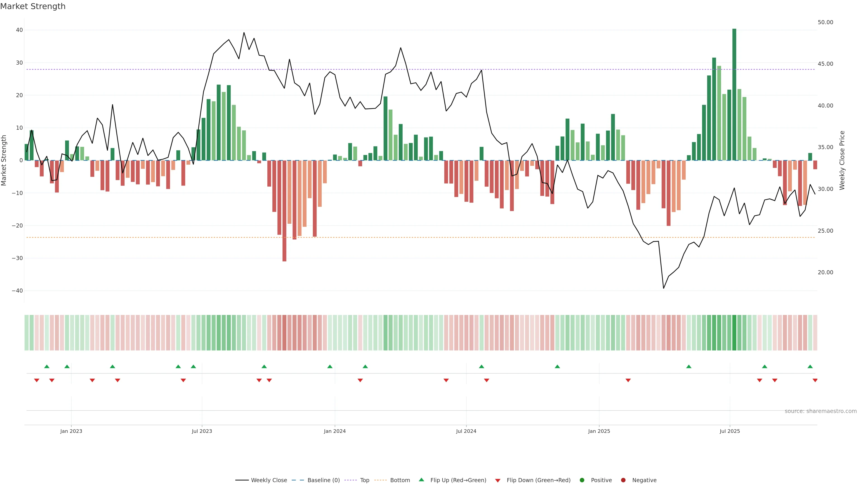Click the Market Strength chart title
This screenshot has width=868, height=488.
[x=33, y=6]
